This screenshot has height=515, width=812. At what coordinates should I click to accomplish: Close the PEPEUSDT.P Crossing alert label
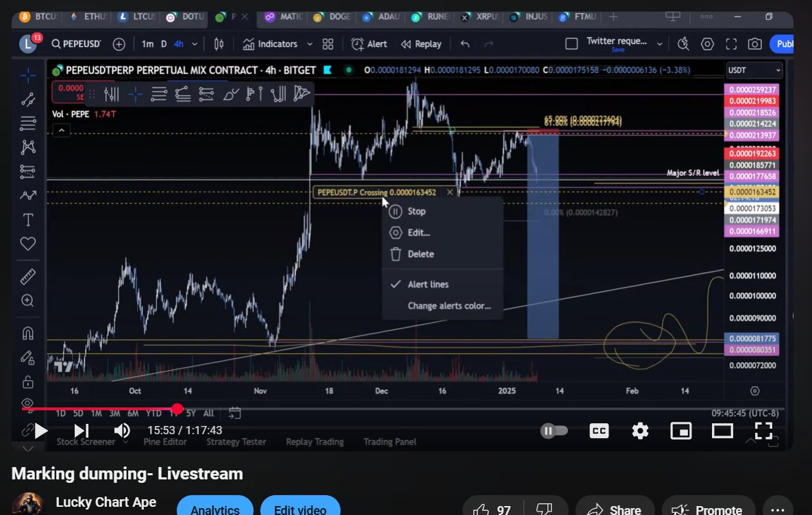[x=450, y=192]
